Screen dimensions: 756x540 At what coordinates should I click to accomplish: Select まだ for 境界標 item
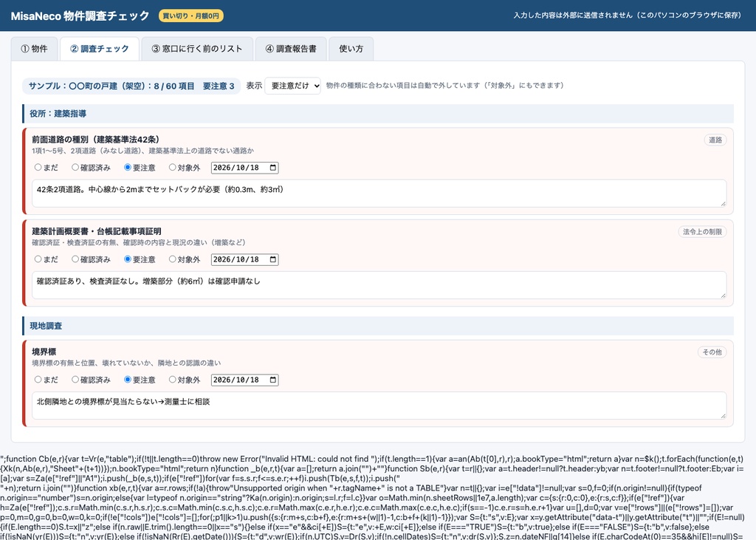(x=38, y=380)
